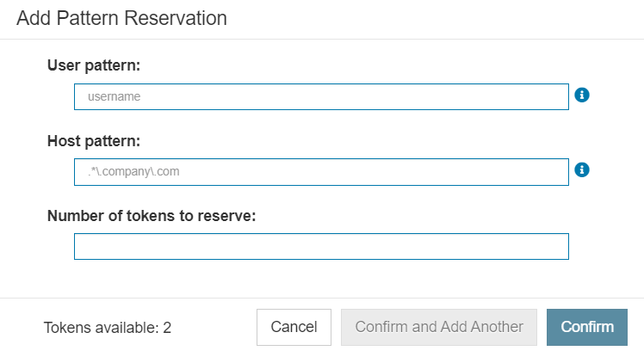Click the blue Confirm button
The image size is (644, 357).
(x=587, y=327)
